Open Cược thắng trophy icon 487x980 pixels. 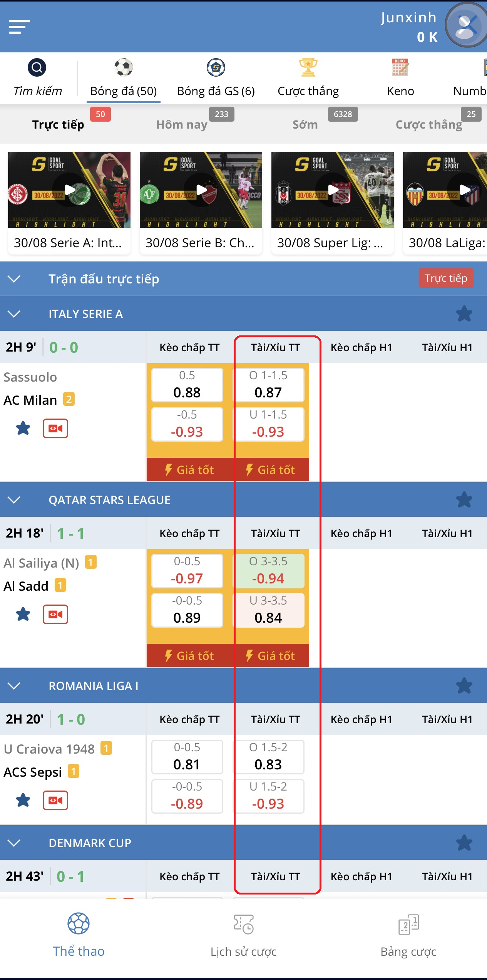click(x=308, y=68)
